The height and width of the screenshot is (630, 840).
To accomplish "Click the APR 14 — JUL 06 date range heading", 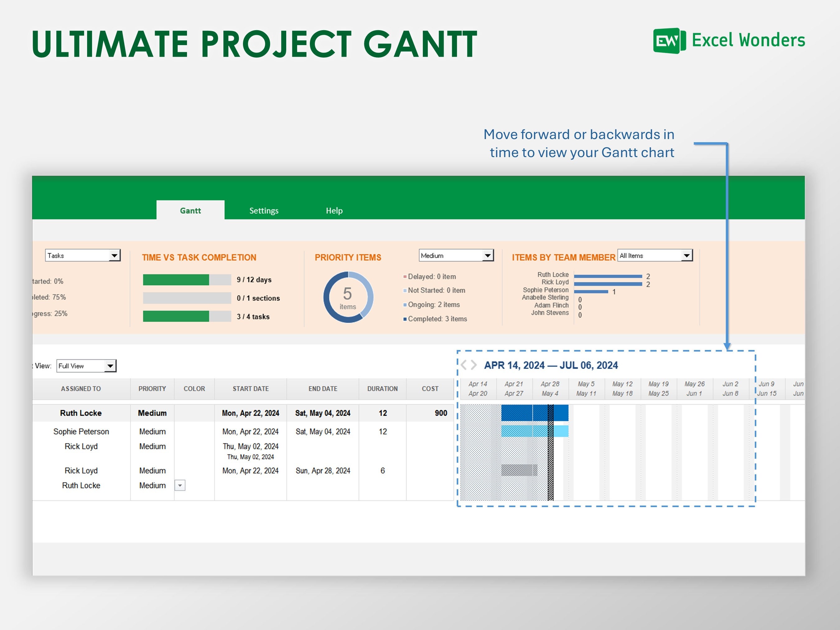I will (551, 365).
